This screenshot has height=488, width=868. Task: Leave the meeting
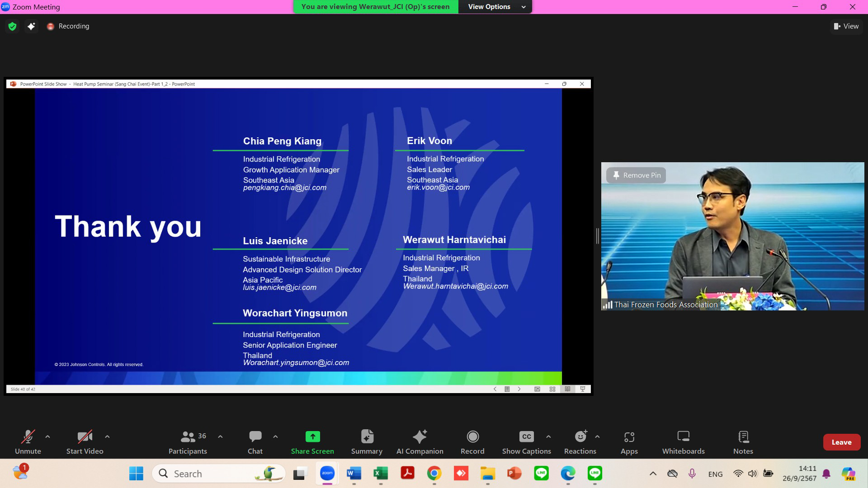[841, 442]
